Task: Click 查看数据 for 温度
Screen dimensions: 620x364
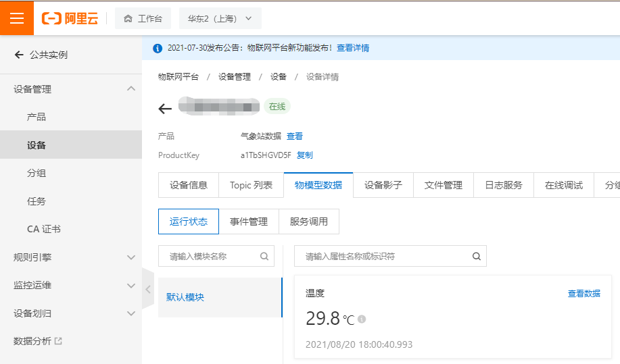Action: click(x=584, y=293)
